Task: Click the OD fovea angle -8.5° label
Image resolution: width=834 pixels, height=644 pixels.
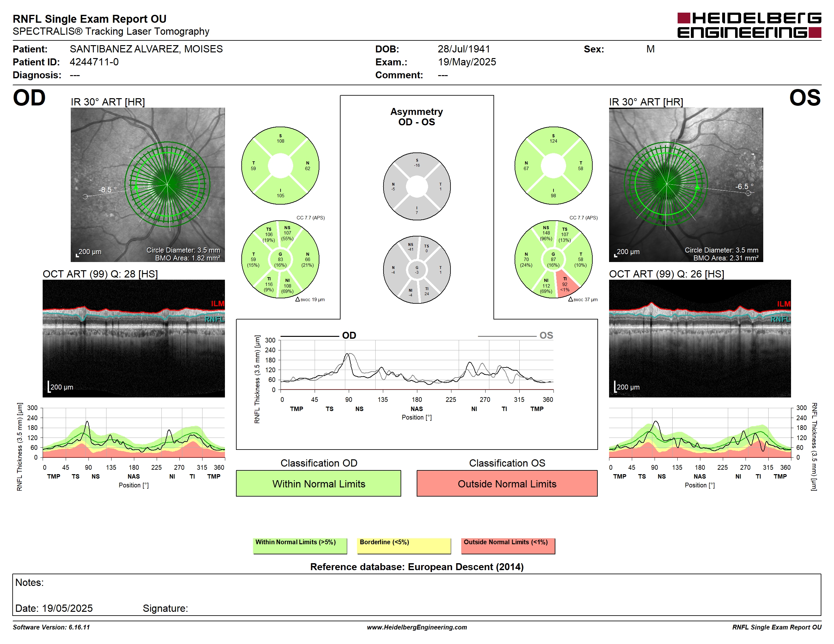Action: [x=108, y=190]
